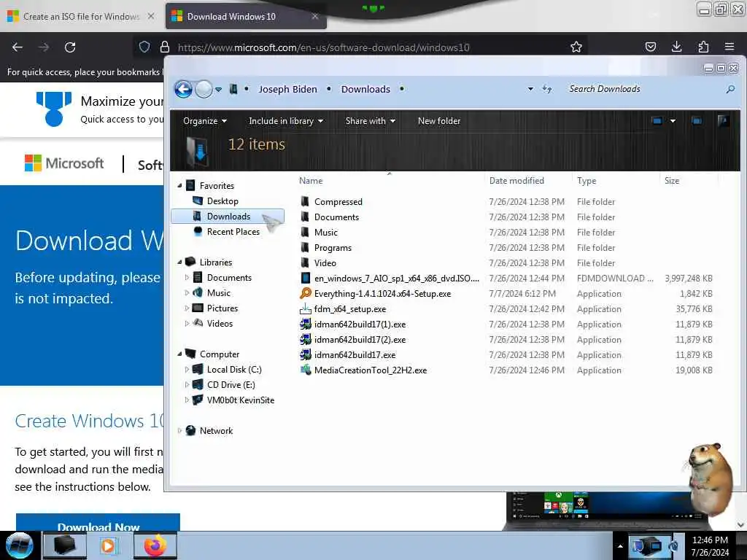Expand the Documents library node
Image resolution: width=747 pixels, height=560 pixels.
point(187,277)
